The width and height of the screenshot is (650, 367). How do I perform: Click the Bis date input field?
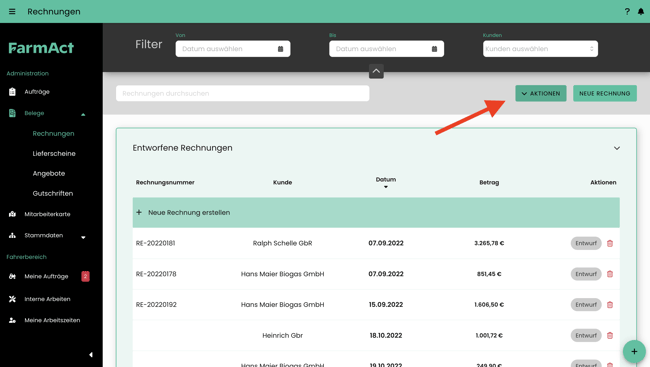[x=386, y=49]
